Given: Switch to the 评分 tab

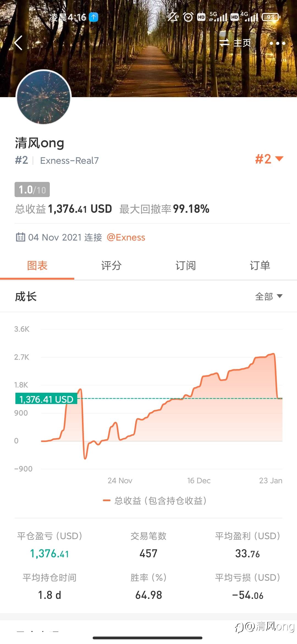Looking at the screenshot, I should [111, 266].
